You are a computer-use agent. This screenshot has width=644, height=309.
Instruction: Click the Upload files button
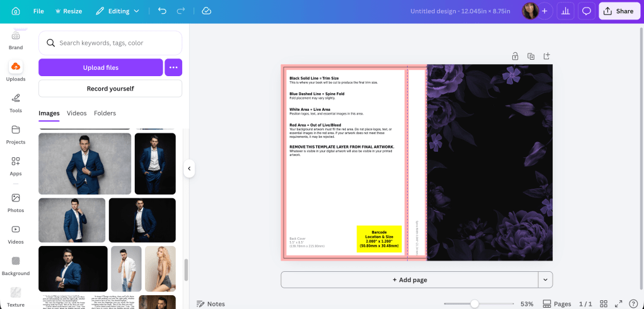pos(101,67)
